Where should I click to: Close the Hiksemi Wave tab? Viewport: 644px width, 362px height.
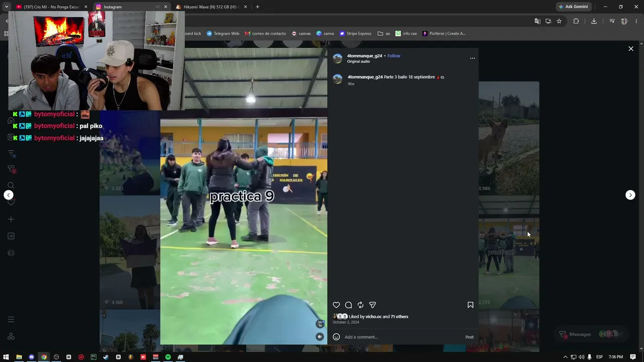[246, 7]
